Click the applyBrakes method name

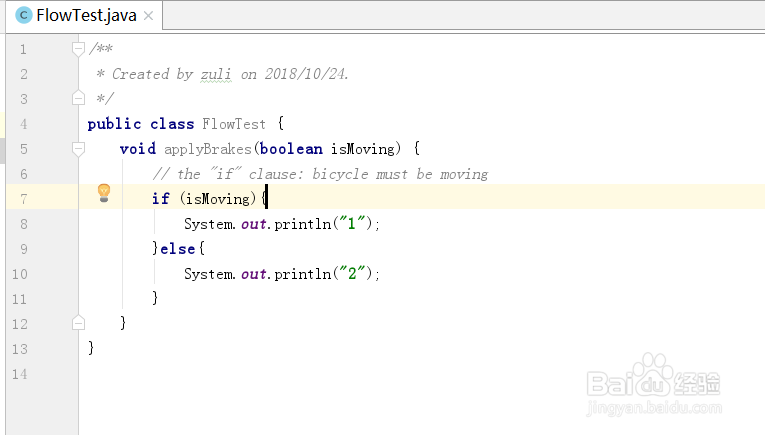click(x=207, y=149)
